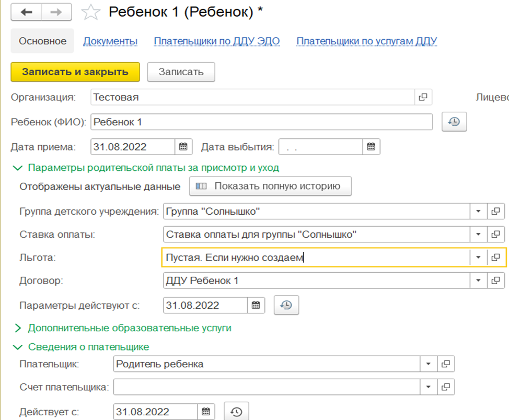Click the Договор text field
The width and height of the screenshot is (509, 420).
[x=317, y=281]
